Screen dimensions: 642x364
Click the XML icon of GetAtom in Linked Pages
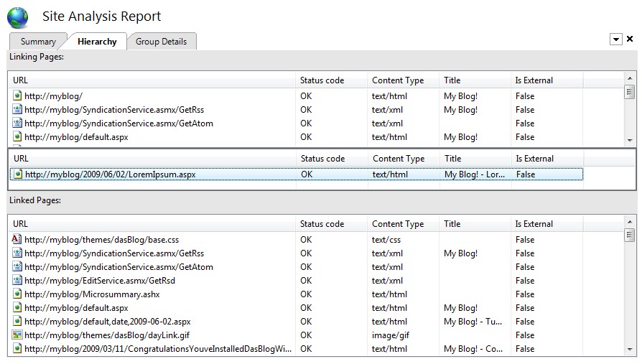pyautogui.click(x=17, y=266)
